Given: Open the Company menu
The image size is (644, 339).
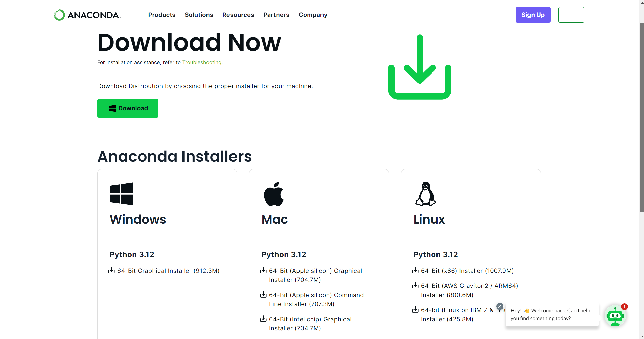Looking at the screenshot, I should point(313,15).
